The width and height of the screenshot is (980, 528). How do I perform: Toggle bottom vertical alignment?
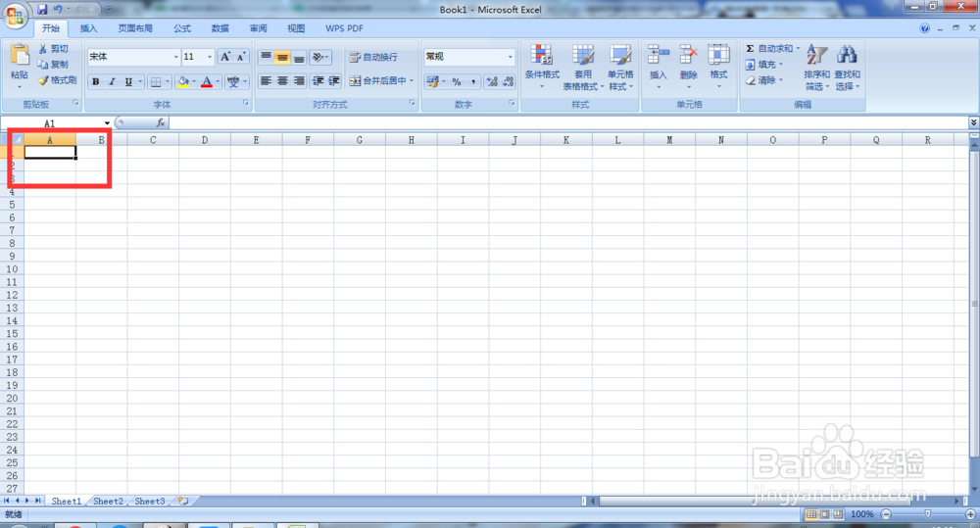pos(299,58)
